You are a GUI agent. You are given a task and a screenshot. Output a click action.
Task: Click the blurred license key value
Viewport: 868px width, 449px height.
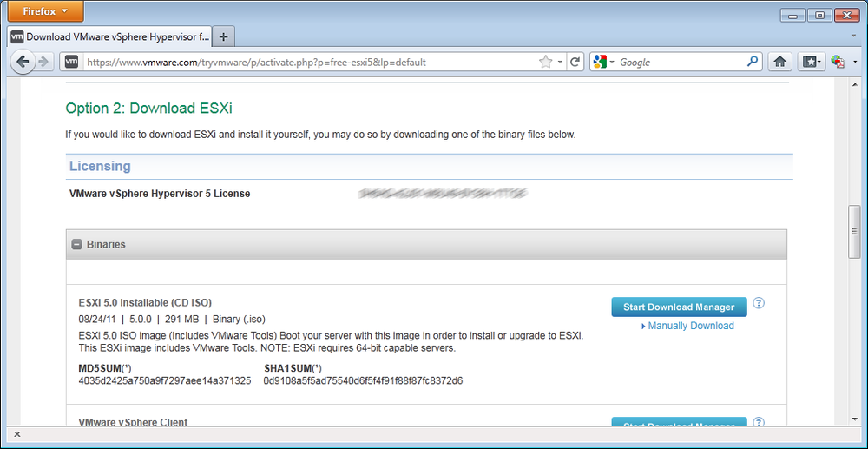pos(443,193)
